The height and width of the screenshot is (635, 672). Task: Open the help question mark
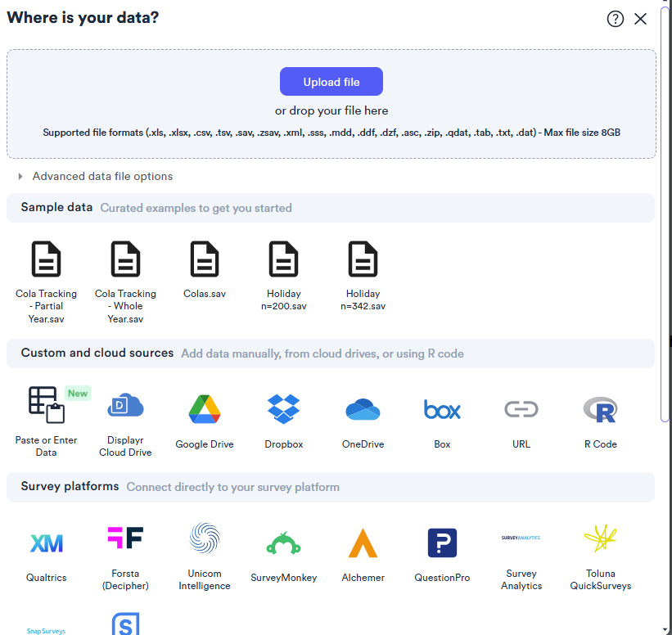616,18
